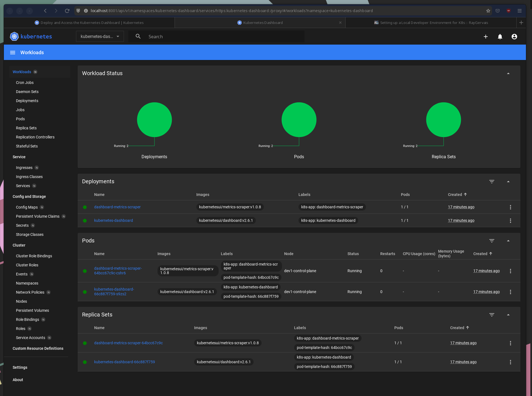Open Settings in the sidebar

point(20,367)
